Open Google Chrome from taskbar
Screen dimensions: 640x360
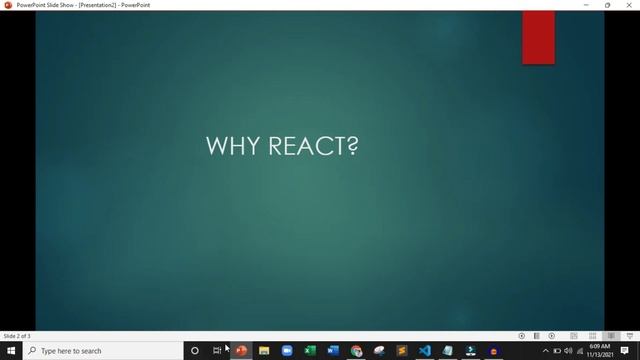[356, 351]
